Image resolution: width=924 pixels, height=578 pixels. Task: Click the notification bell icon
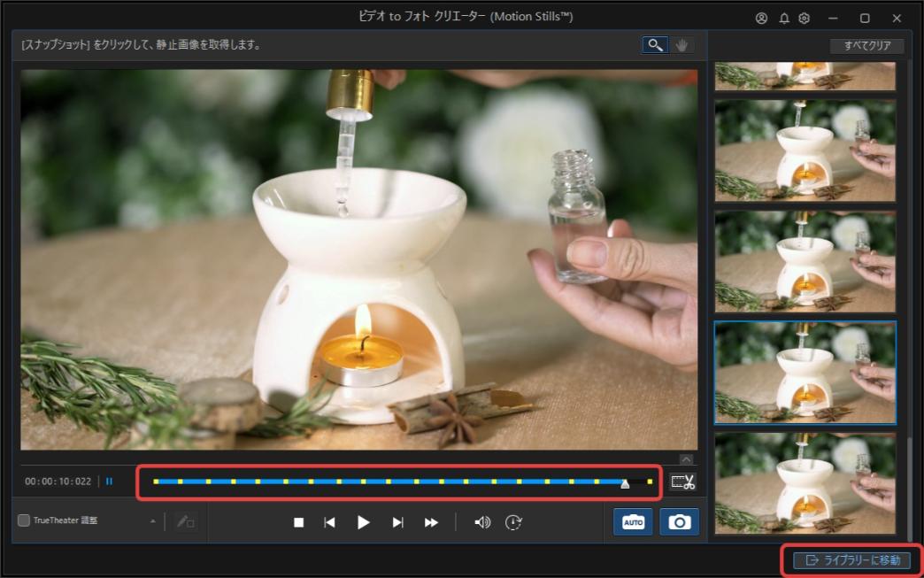click(782, 17)
